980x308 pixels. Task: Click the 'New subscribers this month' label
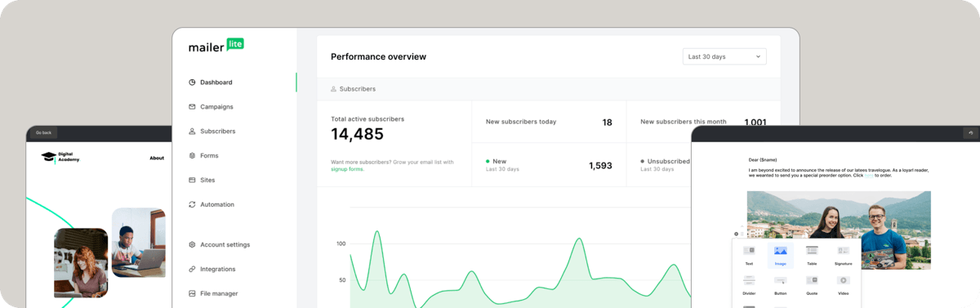684,122
